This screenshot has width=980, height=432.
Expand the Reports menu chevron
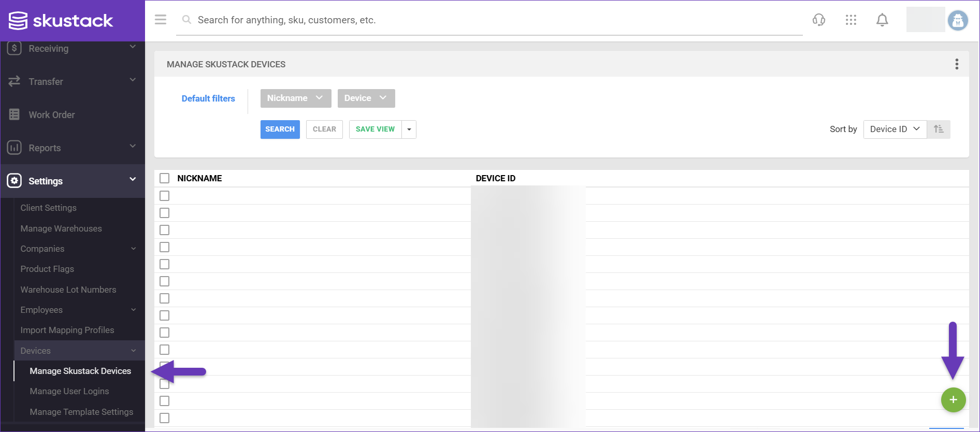tap(133, 146)
